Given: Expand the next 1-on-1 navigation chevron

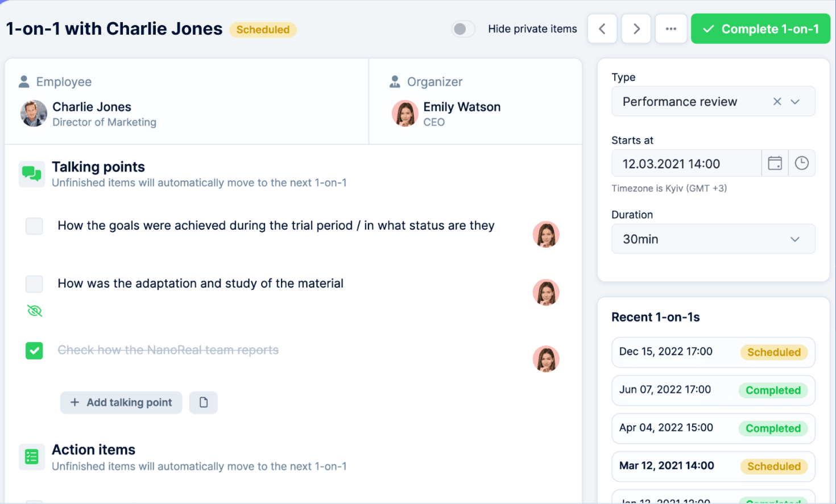Looking at the screenshot, I should click(636, 28).
